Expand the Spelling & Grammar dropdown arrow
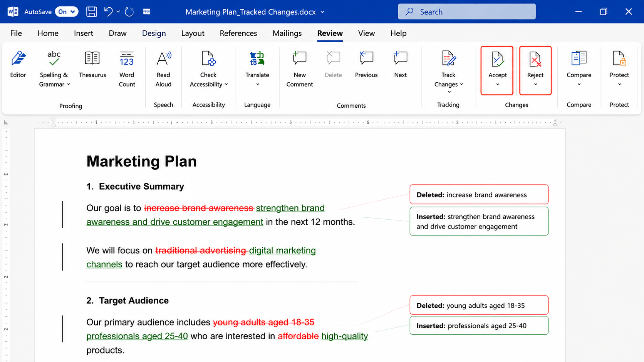Viewport: 644px width, 362px height. (x=69, y=84)
